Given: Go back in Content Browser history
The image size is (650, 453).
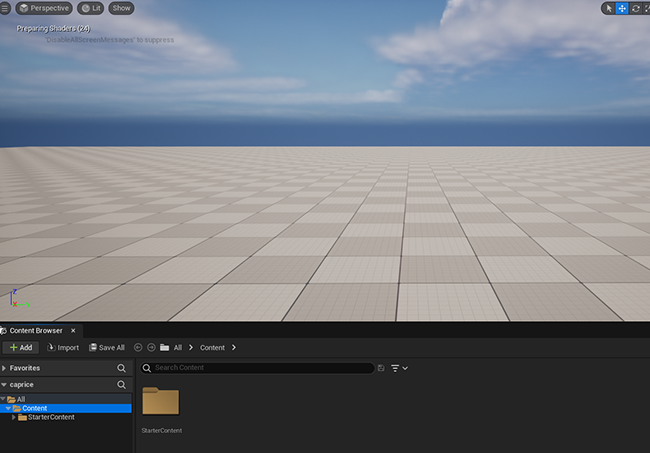Looking at the screenshot, I should click(138, 347).
